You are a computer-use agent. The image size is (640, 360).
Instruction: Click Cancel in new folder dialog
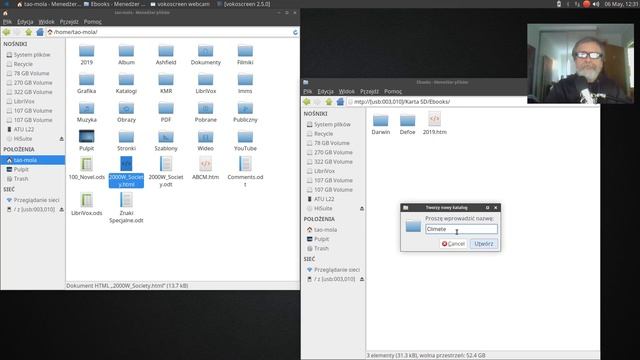pos(453,244)
